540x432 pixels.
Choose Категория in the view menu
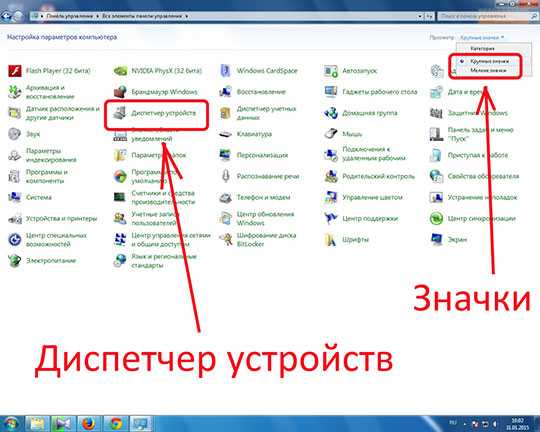click(482, 49)
